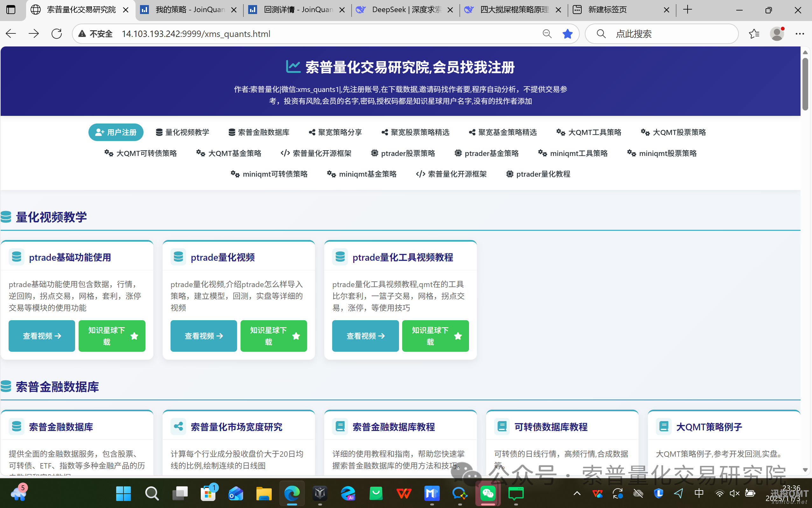
Task: Click the database icon beside 量化视频教学 heading
Action: pyautogui.click(x=5, y=217)
